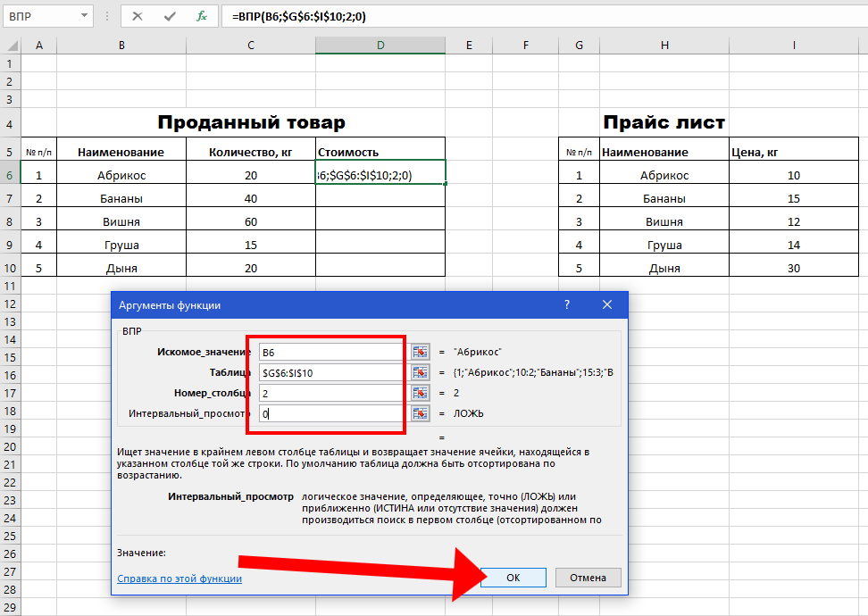This screenshot has width=868, height=616.
Task: Click range selector icon for Интервальный_просмотр
Action: [x=421, y=413]
